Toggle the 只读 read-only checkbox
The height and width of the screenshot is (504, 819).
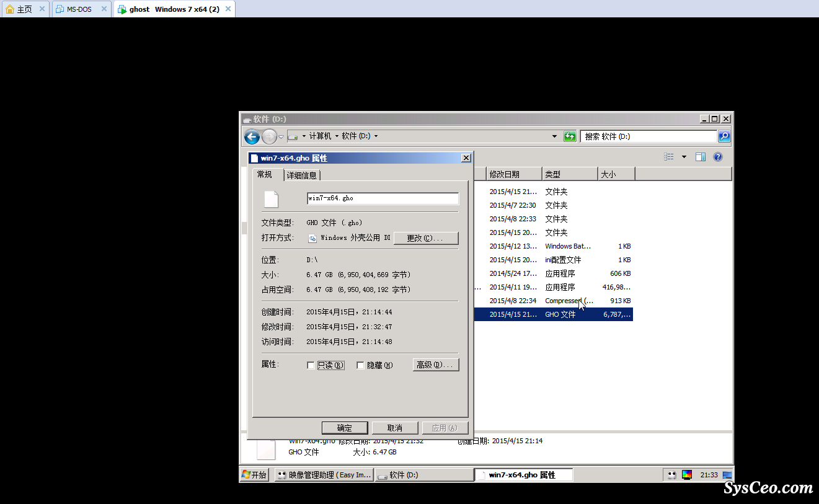click(x=311, y=365)
